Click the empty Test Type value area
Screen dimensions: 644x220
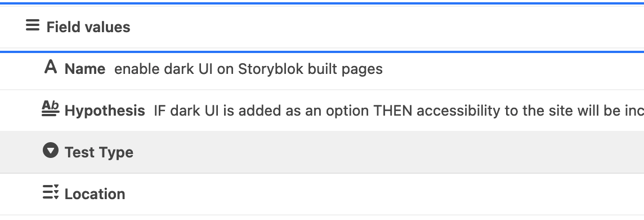(x=388, y=152)
